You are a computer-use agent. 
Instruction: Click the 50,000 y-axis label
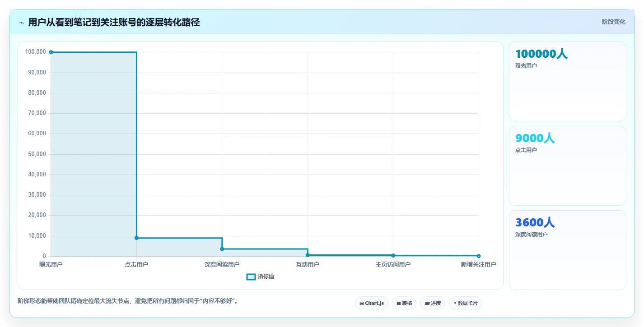pos(37,154)
